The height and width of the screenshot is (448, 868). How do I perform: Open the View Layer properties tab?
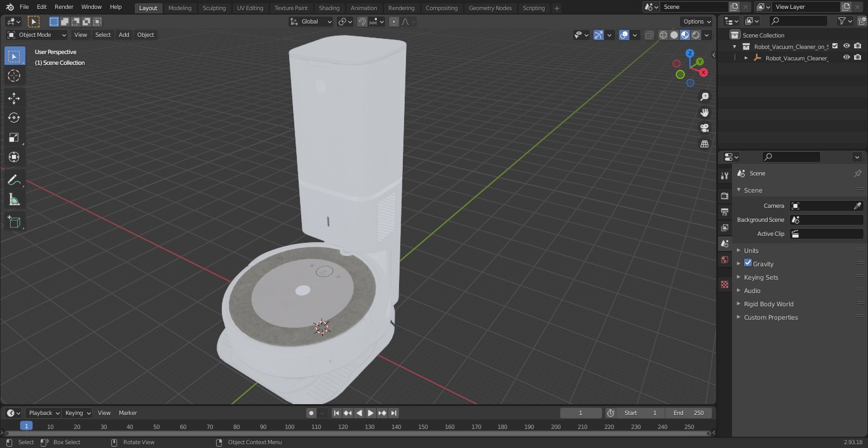tap(724, 227)
